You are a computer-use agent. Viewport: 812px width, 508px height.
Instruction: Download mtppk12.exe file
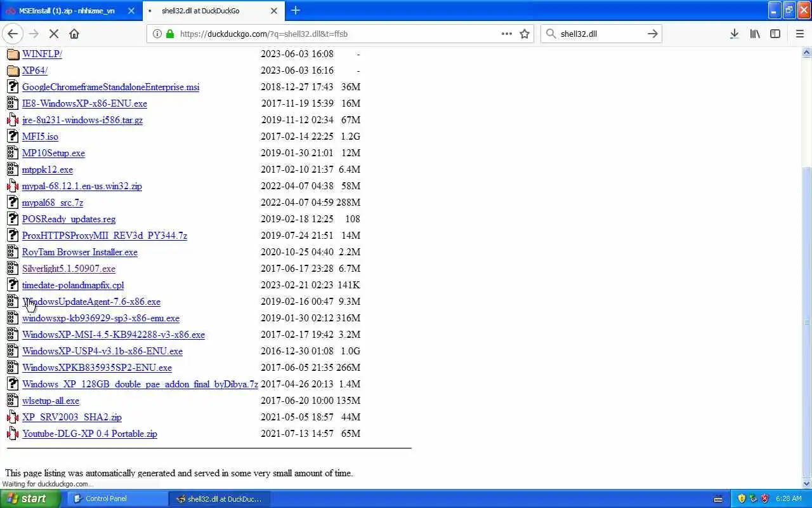coord(48,170)
